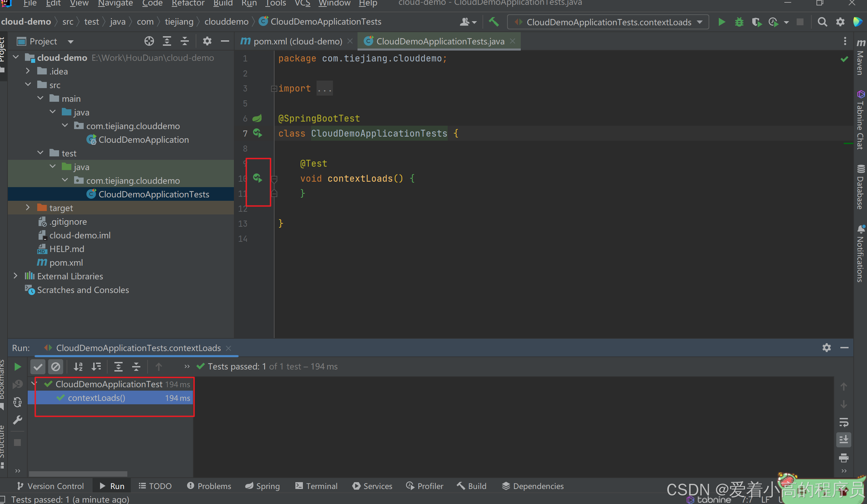Open run configuration dropdown CloudDemoApplicationTests.contextLoads
Viewport: 867px width, 504px height.
pos(608,22)
